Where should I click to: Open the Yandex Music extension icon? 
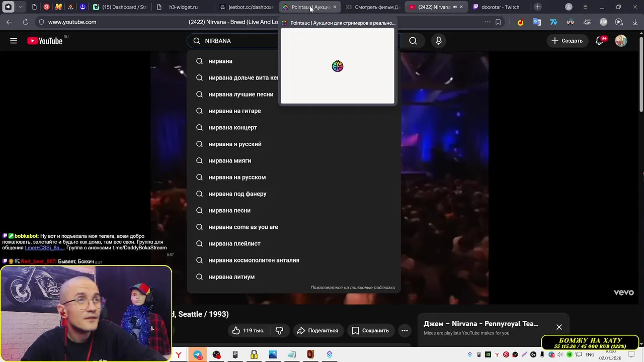(520, 22)
